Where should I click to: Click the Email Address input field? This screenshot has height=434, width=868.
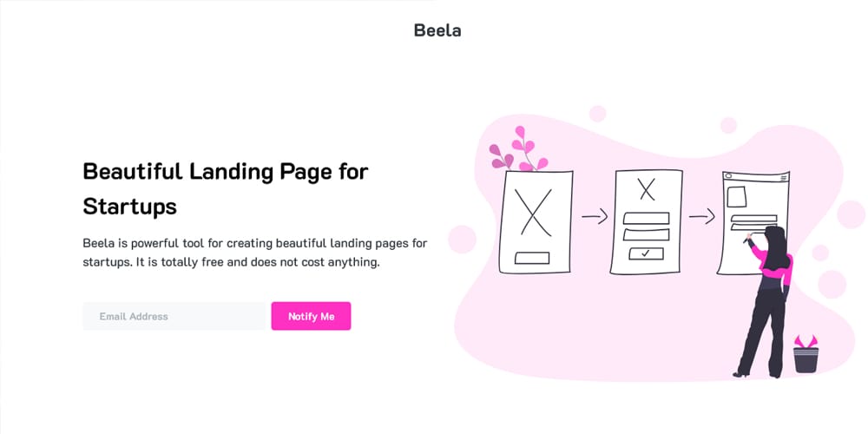click(174, 317)
